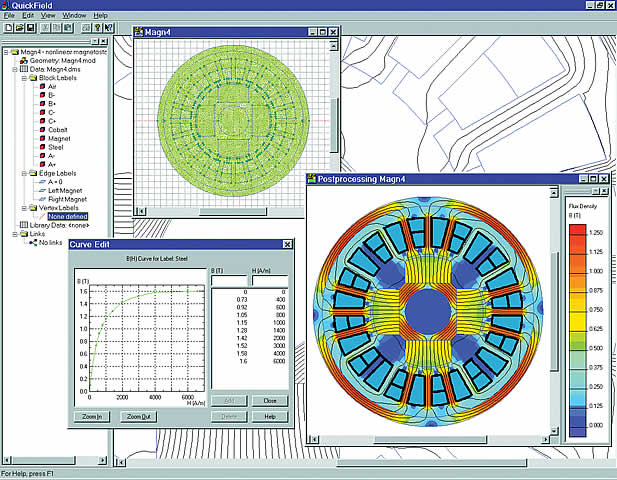Click the Postprocessing window horizontal scrollbar thumb

click(x=430, y=439)
